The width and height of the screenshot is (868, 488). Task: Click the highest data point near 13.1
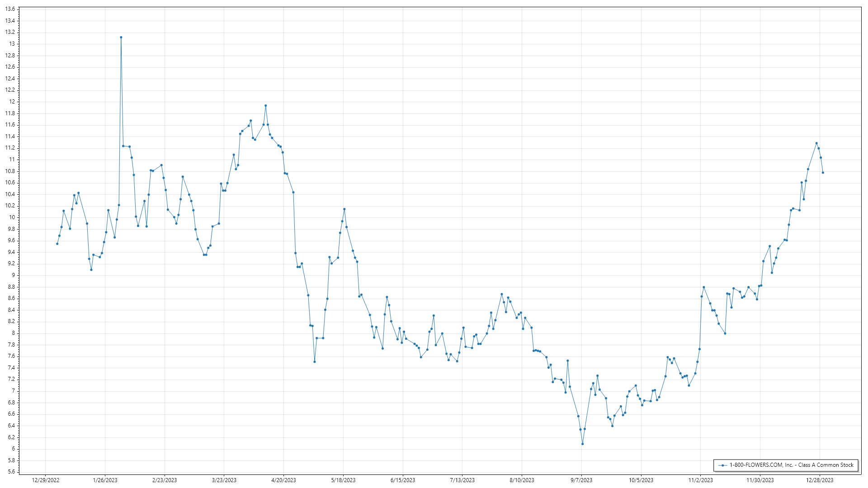point(121,38)
